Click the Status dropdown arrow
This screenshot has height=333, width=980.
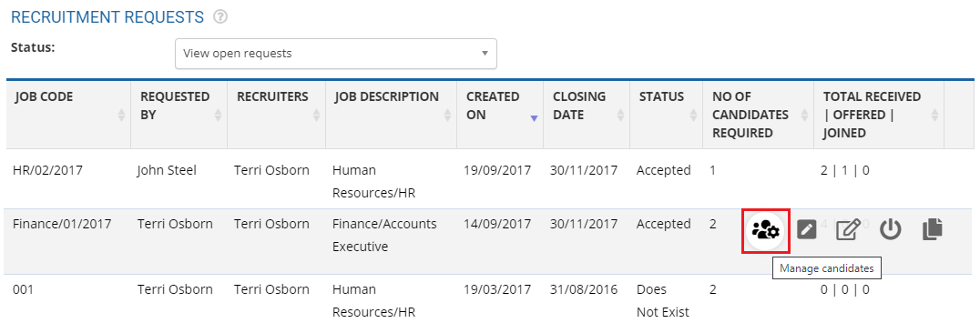[x=485, y=54]
